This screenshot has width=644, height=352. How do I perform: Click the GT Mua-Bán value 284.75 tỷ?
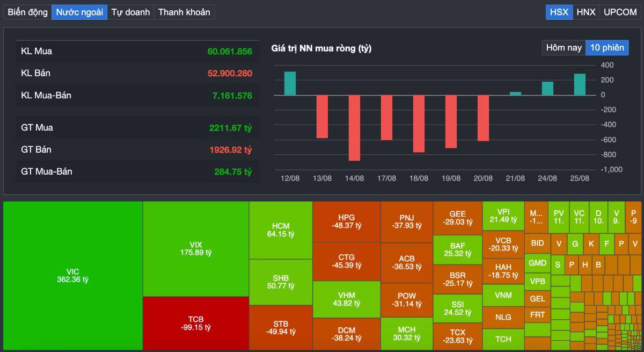tap(233, 172)
